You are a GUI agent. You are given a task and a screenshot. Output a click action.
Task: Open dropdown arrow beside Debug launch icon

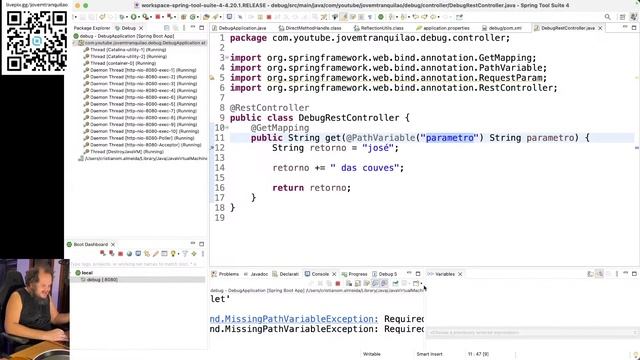(x=127, y=17)
